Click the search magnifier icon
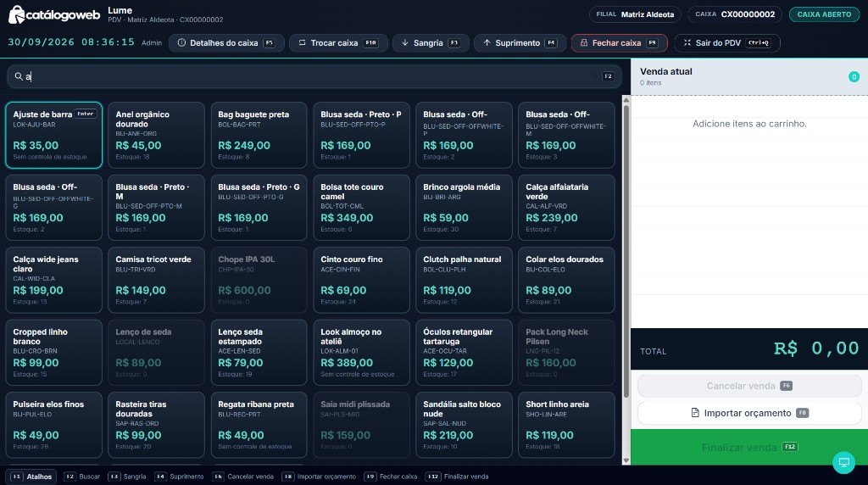This screenshot has height=485, width=868. 19,76
